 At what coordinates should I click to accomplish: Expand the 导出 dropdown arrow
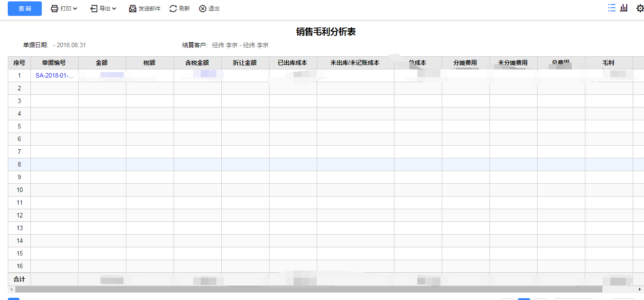tap(114, 9)
